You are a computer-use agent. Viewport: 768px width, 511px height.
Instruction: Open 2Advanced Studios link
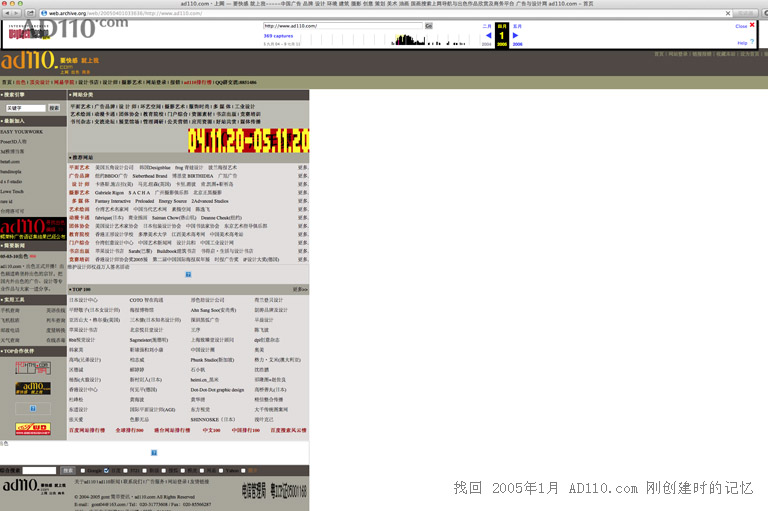pos(210,201)
